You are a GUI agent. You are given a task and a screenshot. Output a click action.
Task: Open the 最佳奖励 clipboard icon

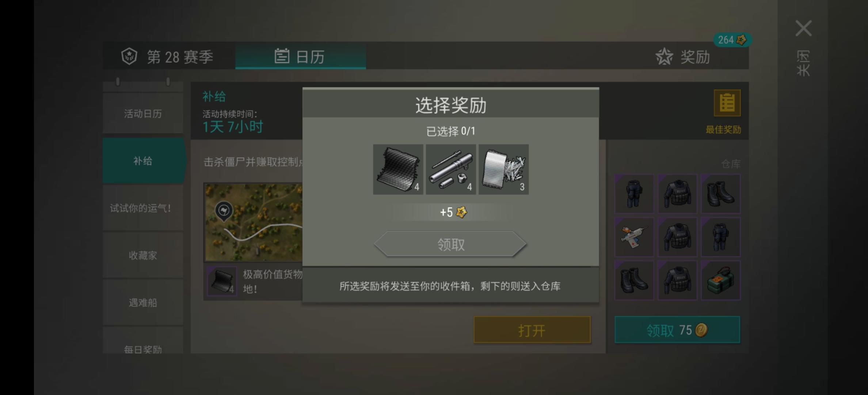[x=727, y=103]
